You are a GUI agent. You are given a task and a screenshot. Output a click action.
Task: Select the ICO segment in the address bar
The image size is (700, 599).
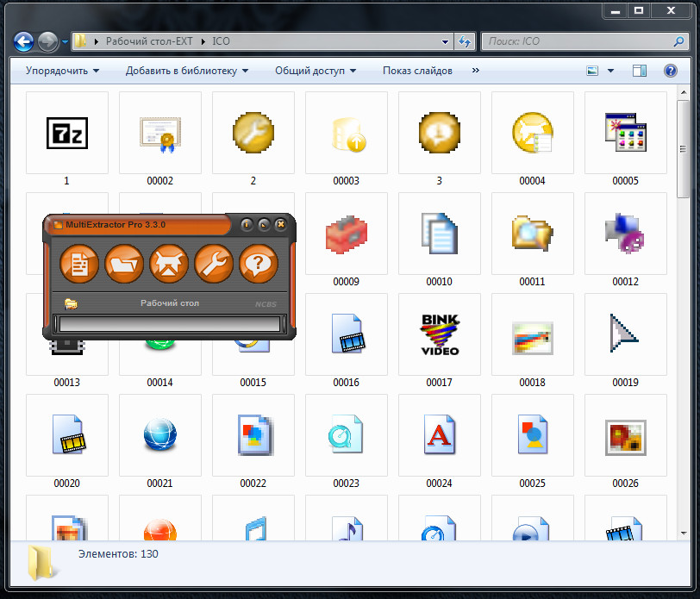[x=220, y=41]
